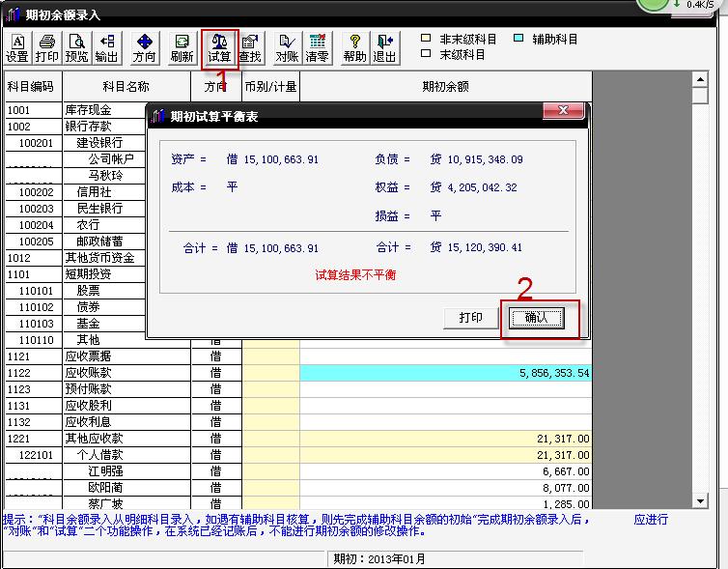Select the 债券 row

pyautogui.click(x=75, y=306)
